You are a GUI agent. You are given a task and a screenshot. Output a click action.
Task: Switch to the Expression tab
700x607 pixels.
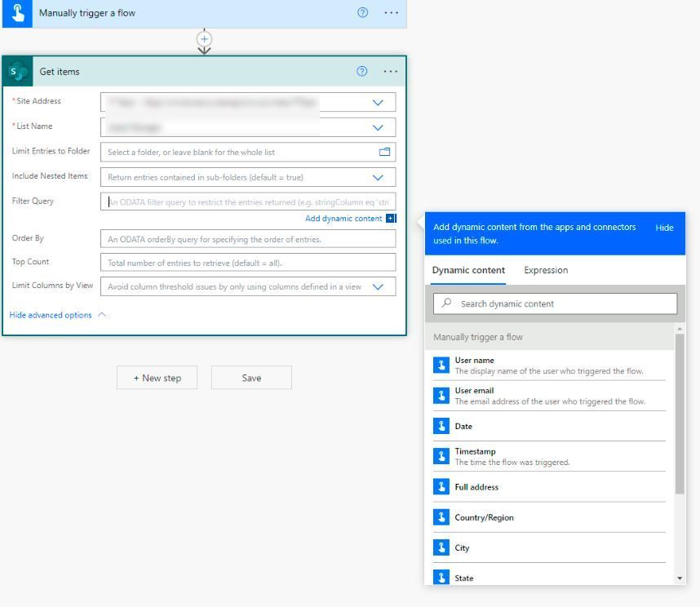click(x=546, y=270)
